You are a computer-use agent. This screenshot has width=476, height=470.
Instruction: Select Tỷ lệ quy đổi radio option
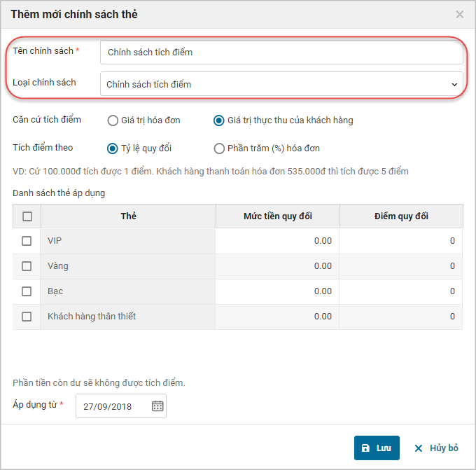pos(113,148)
